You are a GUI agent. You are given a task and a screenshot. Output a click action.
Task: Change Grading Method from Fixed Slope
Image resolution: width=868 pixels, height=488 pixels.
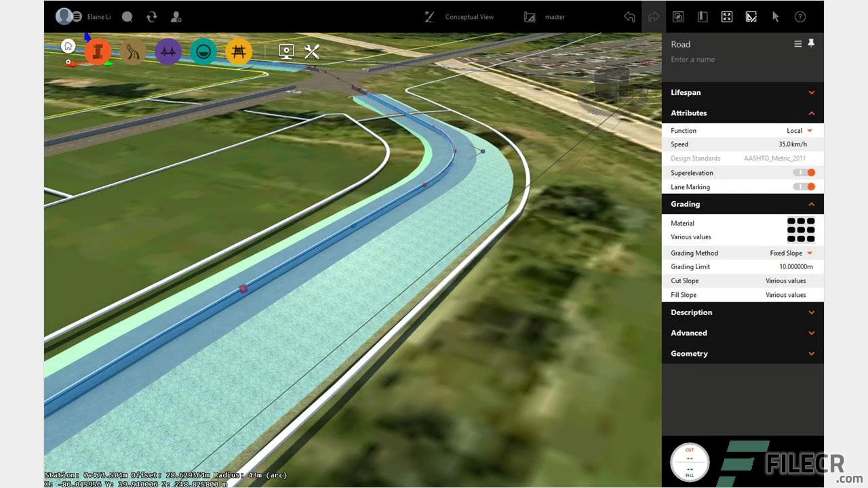click(x=789, y=252)
